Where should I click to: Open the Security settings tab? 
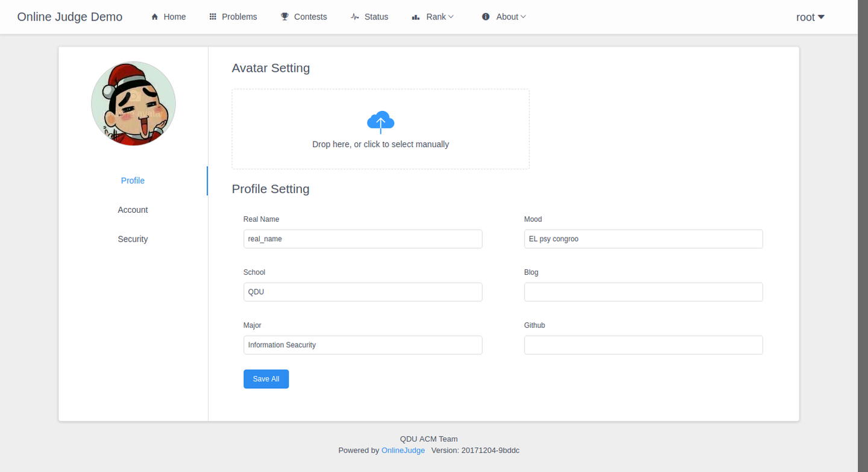133,239
